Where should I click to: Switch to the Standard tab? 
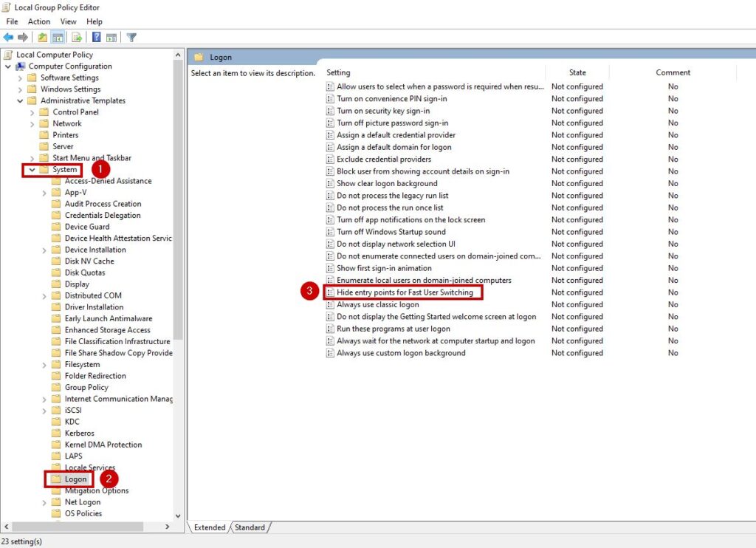(250, 527)
